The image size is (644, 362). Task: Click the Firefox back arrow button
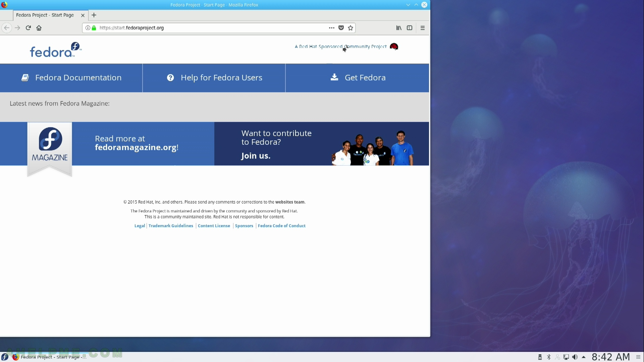tap(7, 28)
